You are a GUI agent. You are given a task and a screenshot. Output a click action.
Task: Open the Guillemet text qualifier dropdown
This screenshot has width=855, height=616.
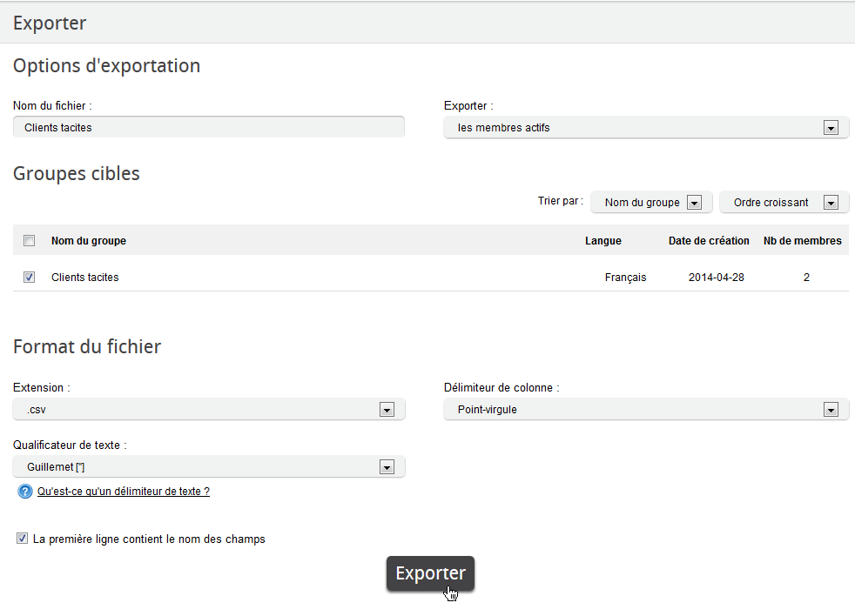pyautogui.click(x=209, y=467)
